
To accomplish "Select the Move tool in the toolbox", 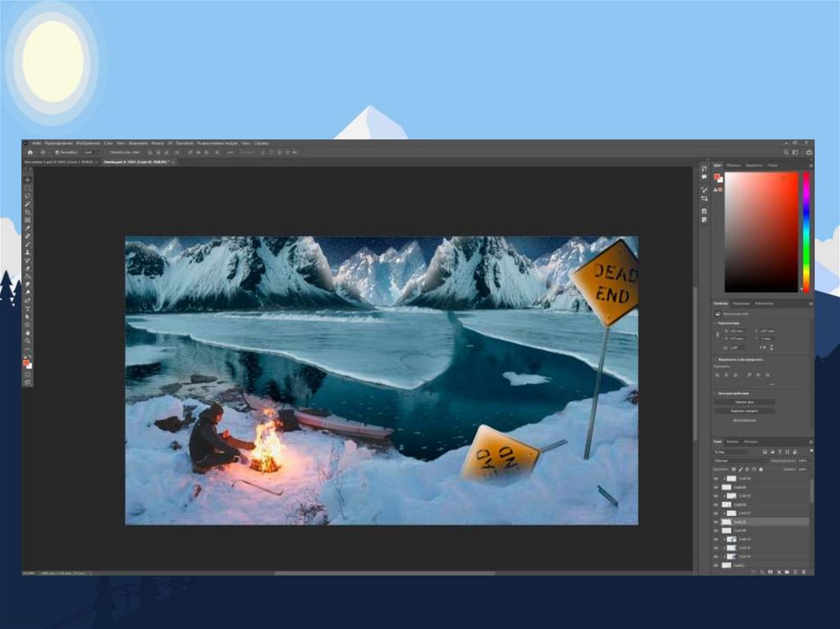I will 28,180.
